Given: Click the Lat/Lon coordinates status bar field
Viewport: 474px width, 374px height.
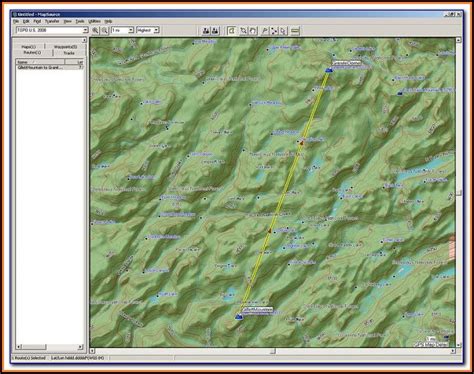Looking at the screenshot, I should click(x=77, y=358).
